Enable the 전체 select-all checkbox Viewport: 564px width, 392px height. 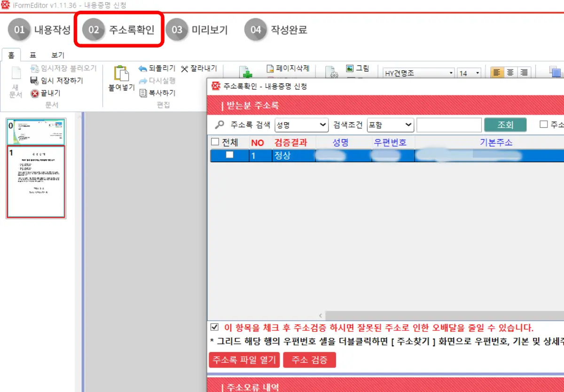[215, 142]
